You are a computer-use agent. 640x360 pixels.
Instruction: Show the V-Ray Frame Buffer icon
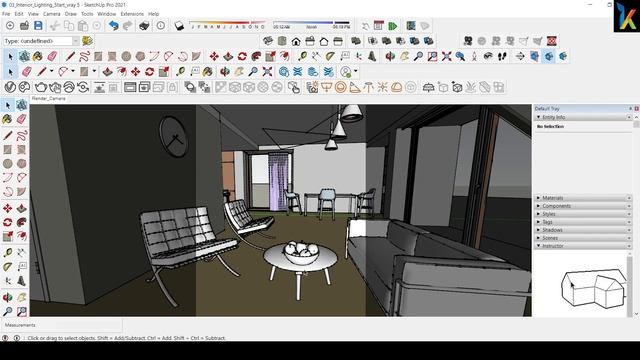click(x=130, y=87)
